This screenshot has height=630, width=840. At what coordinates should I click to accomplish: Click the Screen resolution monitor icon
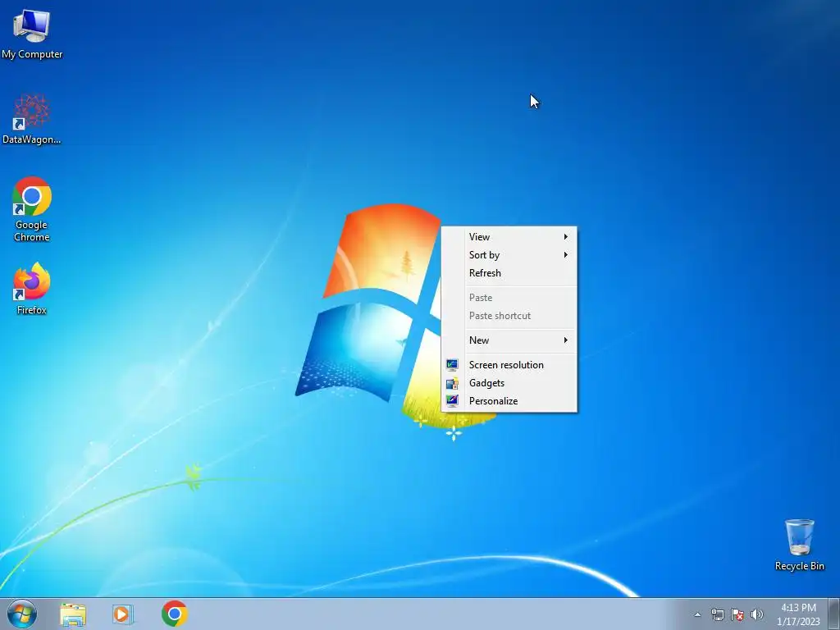[452, 365]
